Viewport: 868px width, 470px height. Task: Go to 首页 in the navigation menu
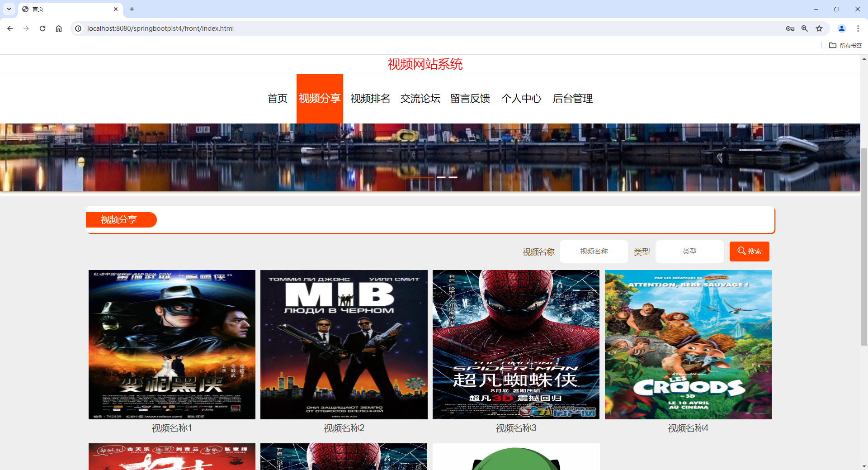click(x=278, y=99)
